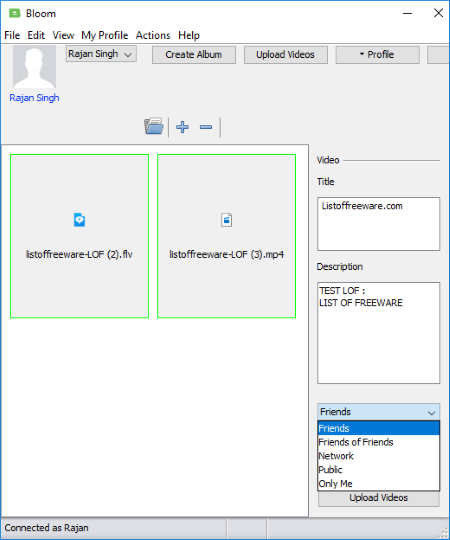Open the Actions menu
This screenshot has width=450, height=540.
point(153,35)
